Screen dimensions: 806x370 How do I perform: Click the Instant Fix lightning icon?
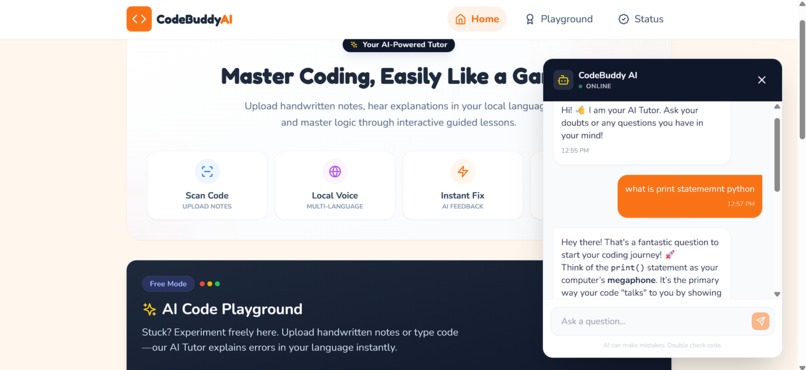(x=463, y=172)
